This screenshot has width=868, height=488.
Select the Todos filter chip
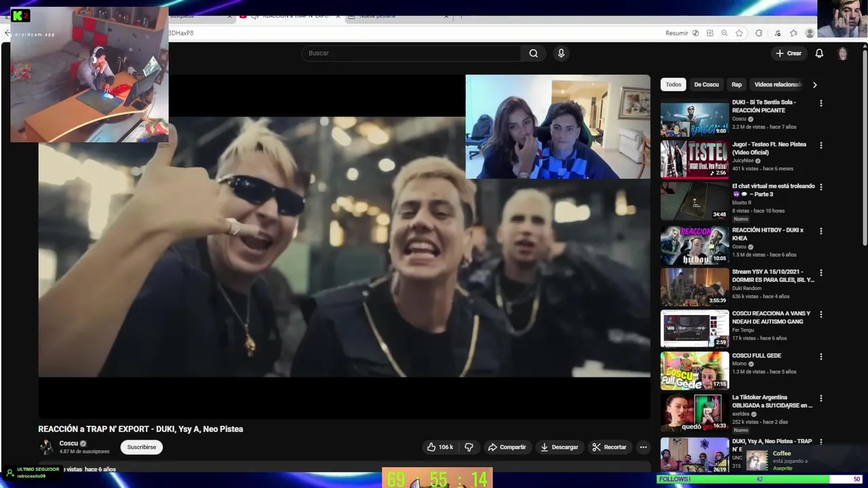point(673,85)
